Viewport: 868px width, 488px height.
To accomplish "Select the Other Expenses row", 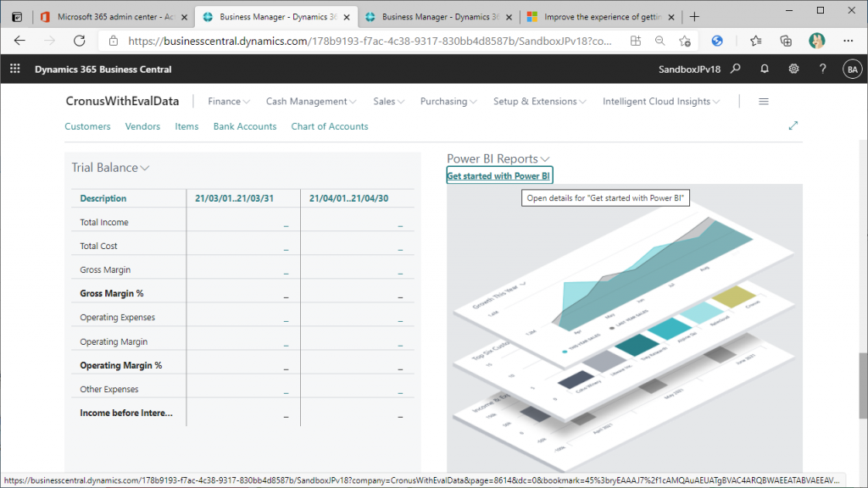I will tap(242, 389).
